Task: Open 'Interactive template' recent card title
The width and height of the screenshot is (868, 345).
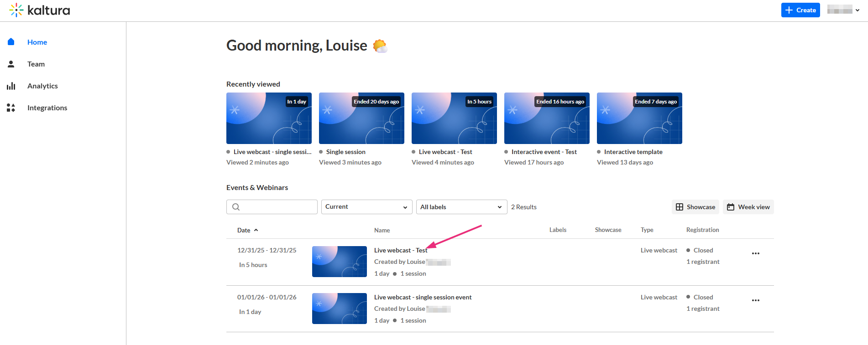Action: (633, 152)
